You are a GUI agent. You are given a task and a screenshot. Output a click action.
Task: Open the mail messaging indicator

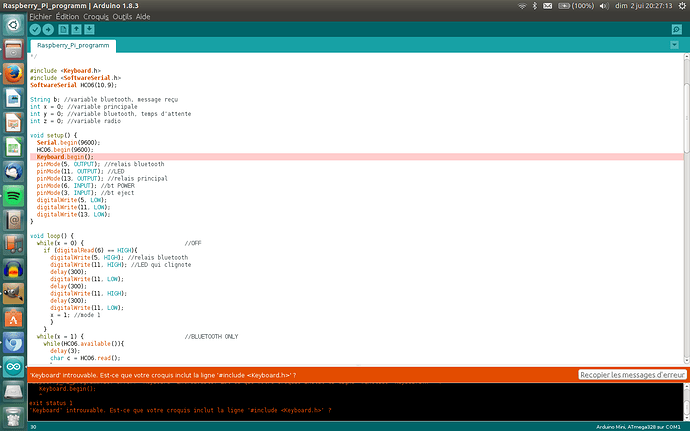coord(547,6)
